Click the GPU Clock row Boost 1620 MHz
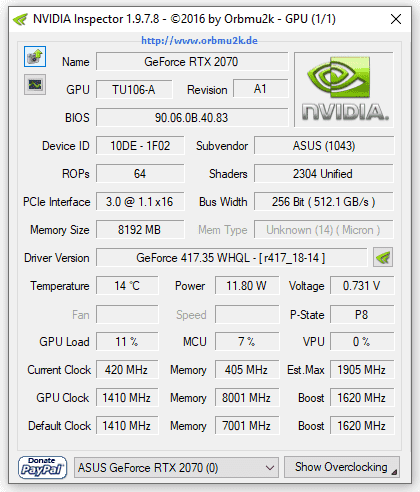 [x=362, y=398]
